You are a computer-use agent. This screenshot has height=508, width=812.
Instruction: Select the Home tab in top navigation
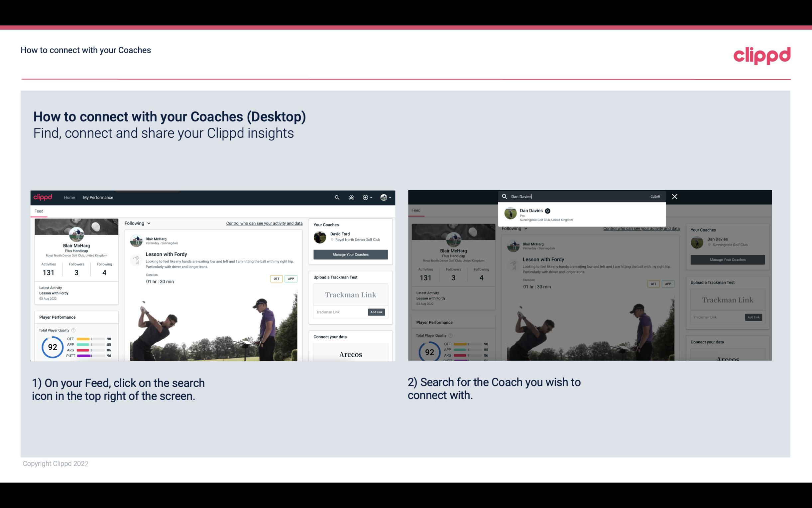click(69, 197)
